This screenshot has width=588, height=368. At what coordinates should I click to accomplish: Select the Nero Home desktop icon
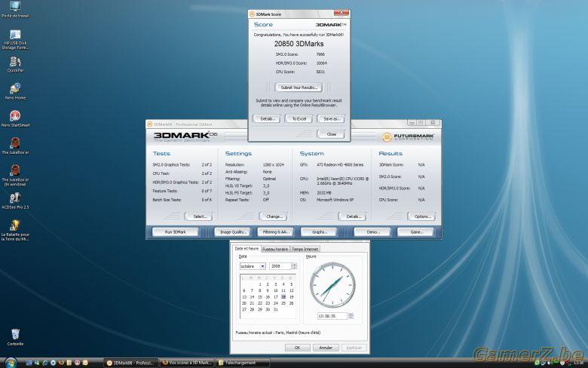(15, 91)
